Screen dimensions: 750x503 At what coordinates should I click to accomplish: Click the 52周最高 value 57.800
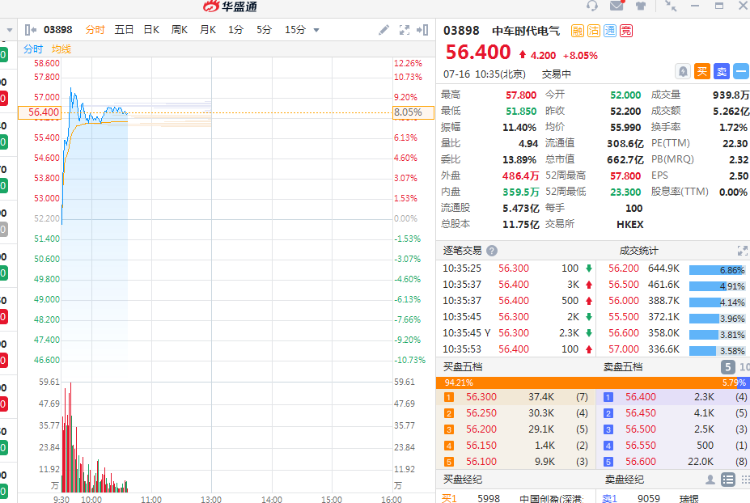625,176
